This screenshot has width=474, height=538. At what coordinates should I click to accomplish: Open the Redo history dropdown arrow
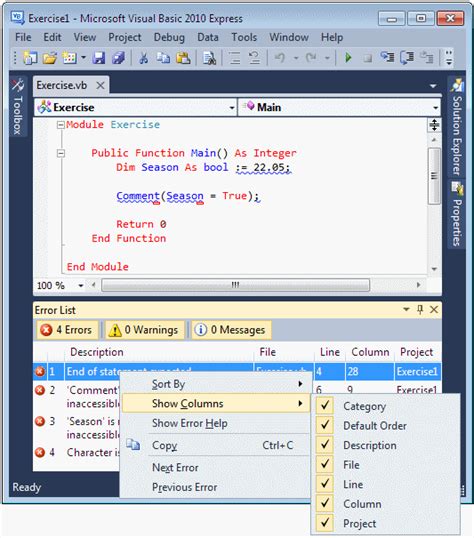point(327,58)
